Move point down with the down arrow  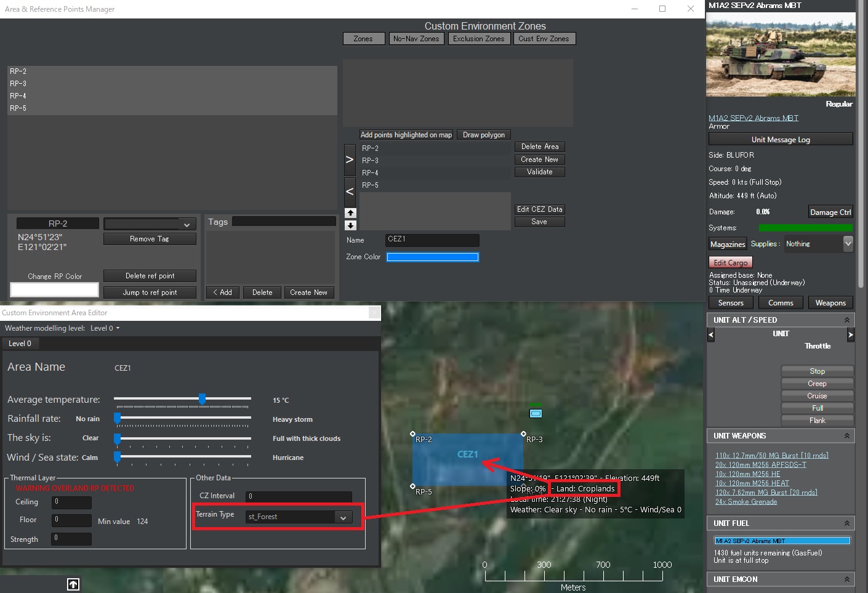coord(350,225)
